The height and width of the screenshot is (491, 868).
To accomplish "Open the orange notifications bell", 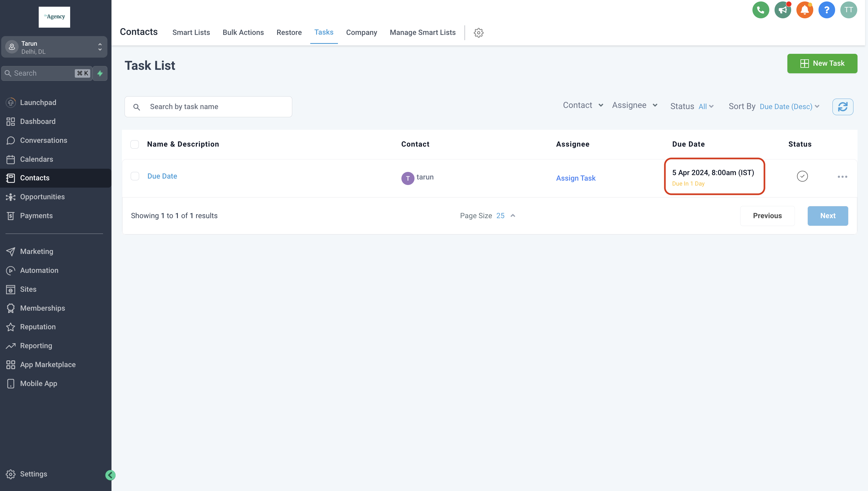I will click(804, 10).
